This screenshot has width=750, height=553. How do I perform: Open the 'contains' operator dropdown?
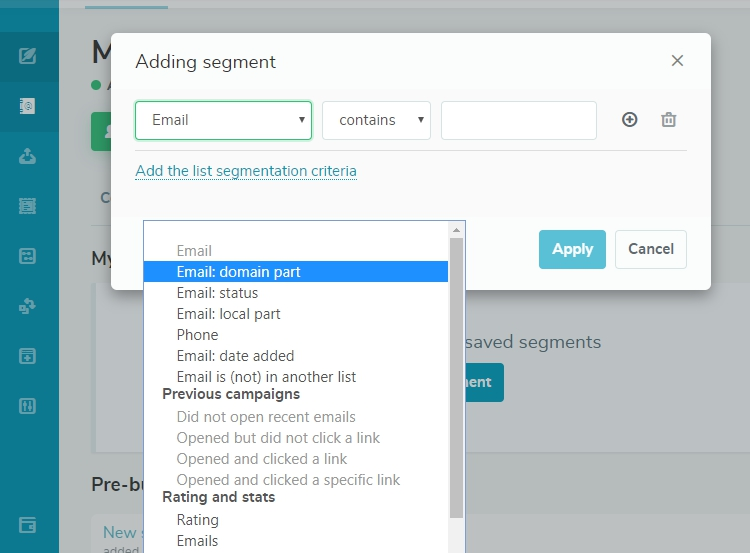pos(376,120)
